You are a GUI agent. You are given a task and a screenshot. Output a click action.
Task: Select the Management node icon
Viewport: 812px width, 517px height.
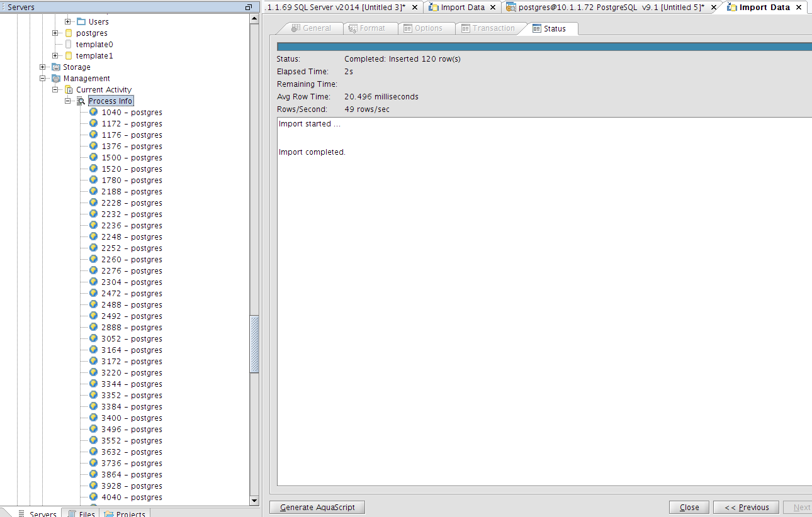(56, 78)
